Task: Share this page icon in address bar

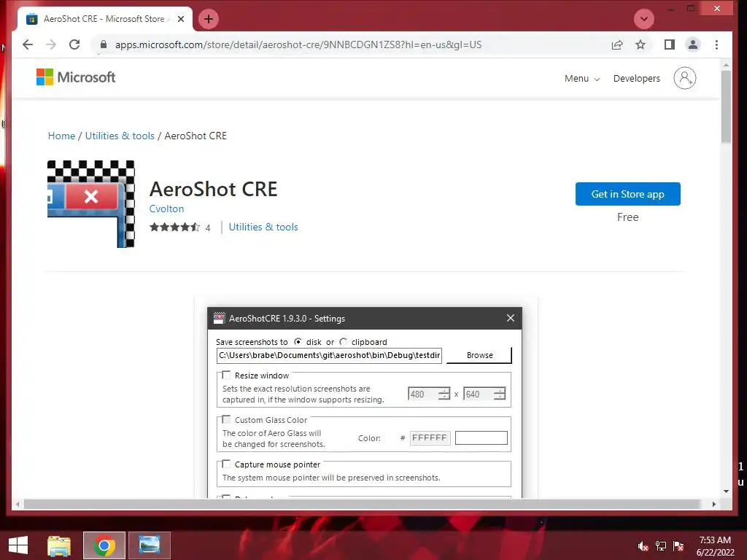Action: pos(617,44)
